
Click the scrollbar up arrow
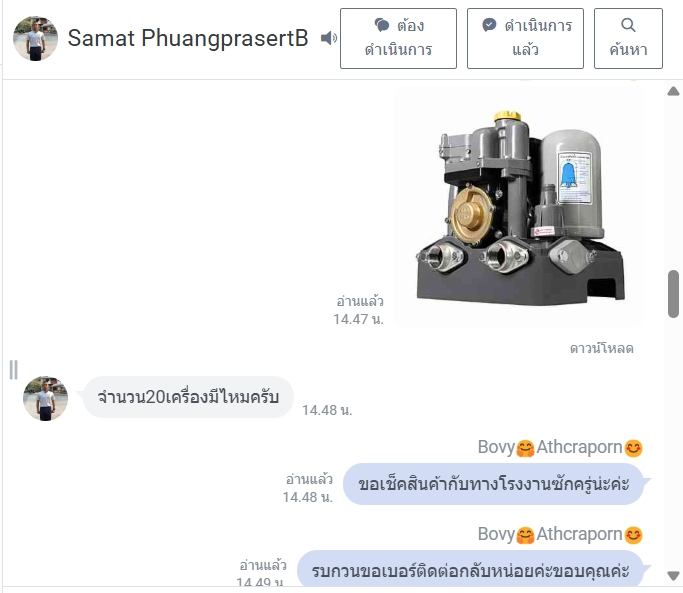coord(673,91)
